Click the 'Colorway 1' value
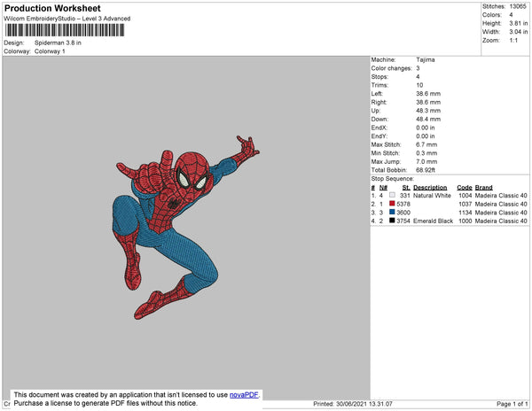The height and width of the screenshot is (411, 532). coord(50,51)
